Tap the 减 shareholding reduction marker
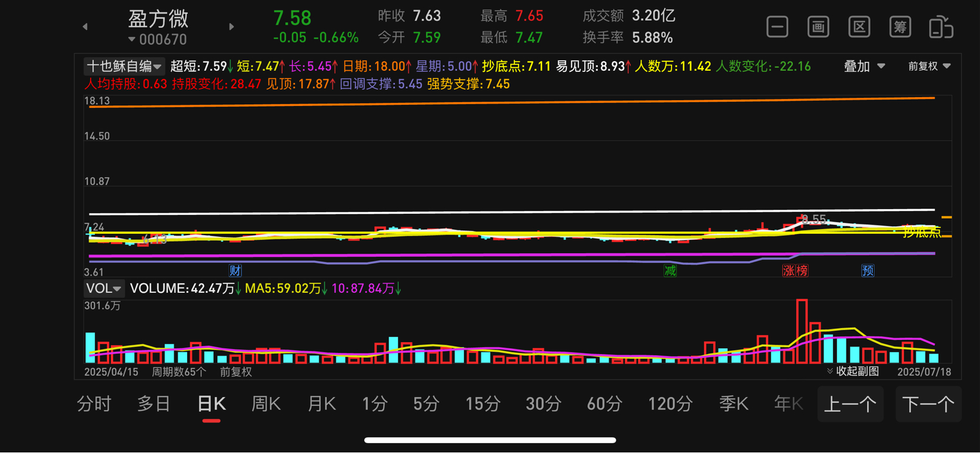The height and width of the screenshot is (453, 980). [670, 270]
